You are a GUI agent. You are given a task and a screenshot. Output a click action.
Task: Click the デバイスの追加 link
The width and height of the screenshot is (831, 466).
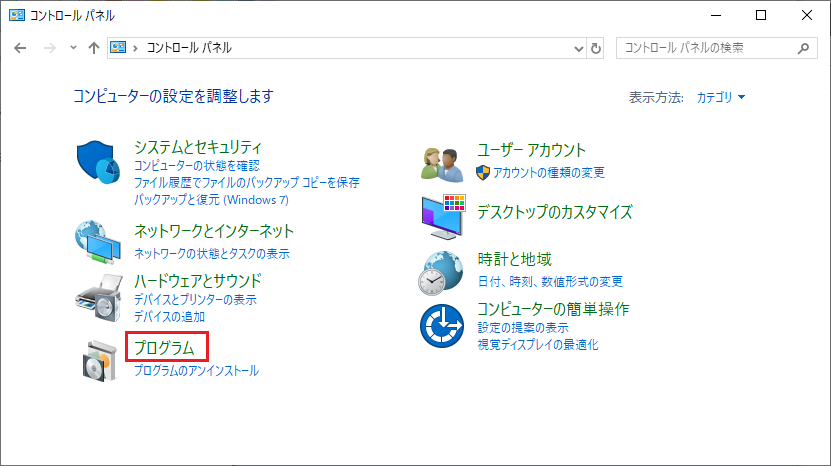click(169, 317)
